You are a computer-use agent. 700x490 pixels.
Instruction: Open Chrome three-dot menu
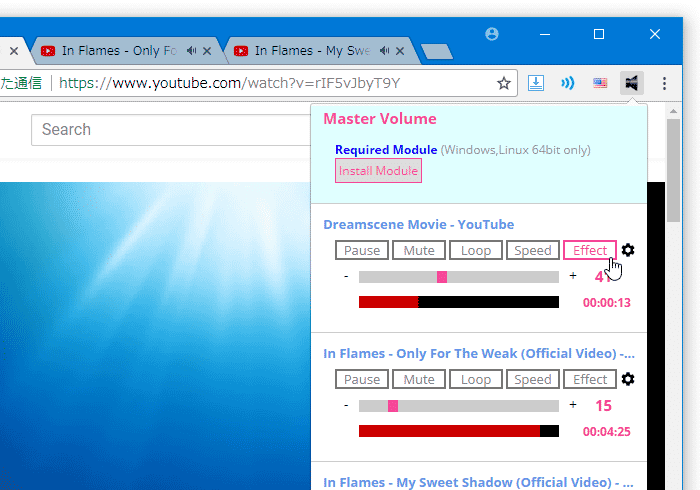(x=664, y=83)
